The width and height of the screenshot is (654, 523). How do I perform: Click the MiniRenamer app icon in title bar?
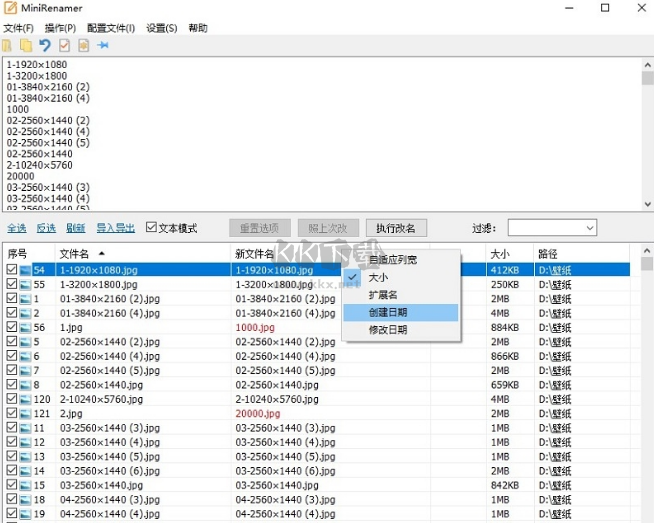point(10,8)
